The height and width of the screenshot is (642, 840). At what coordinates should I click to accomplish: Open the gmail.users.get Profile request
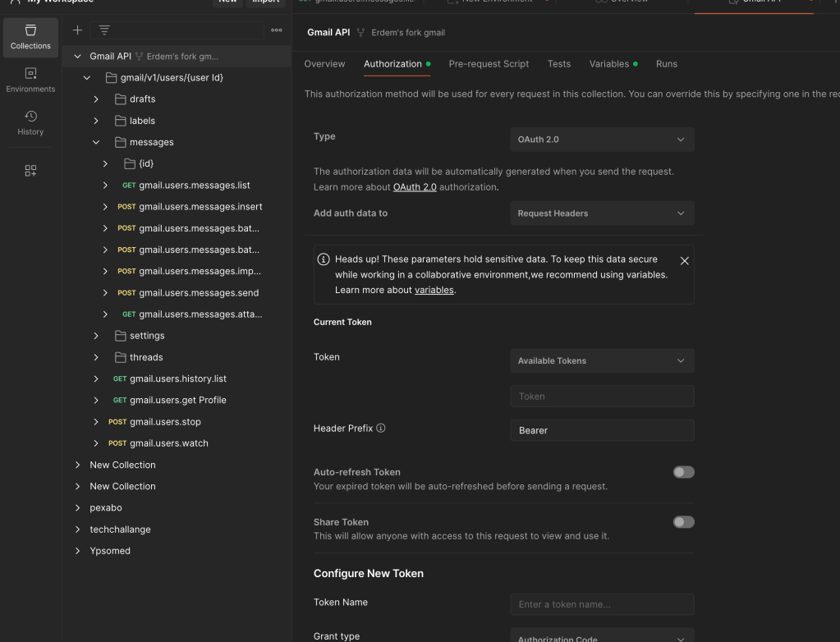[x=178, y=400]
